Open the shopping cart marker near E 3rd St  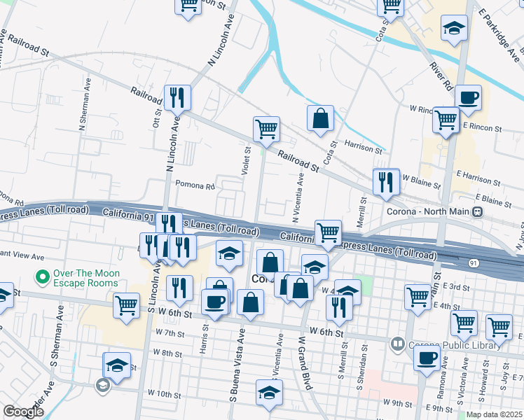pos(418,295)
